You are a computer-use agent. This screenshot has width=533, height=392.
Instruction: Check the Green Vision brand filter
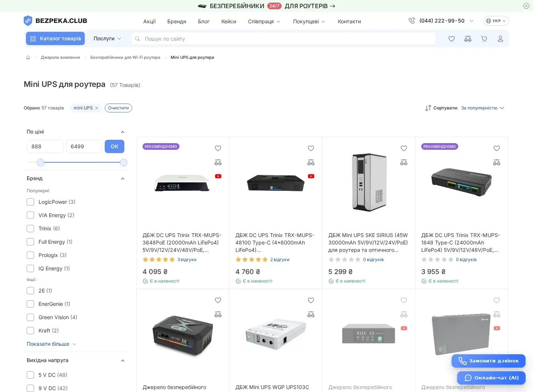[x=30, y=317]
